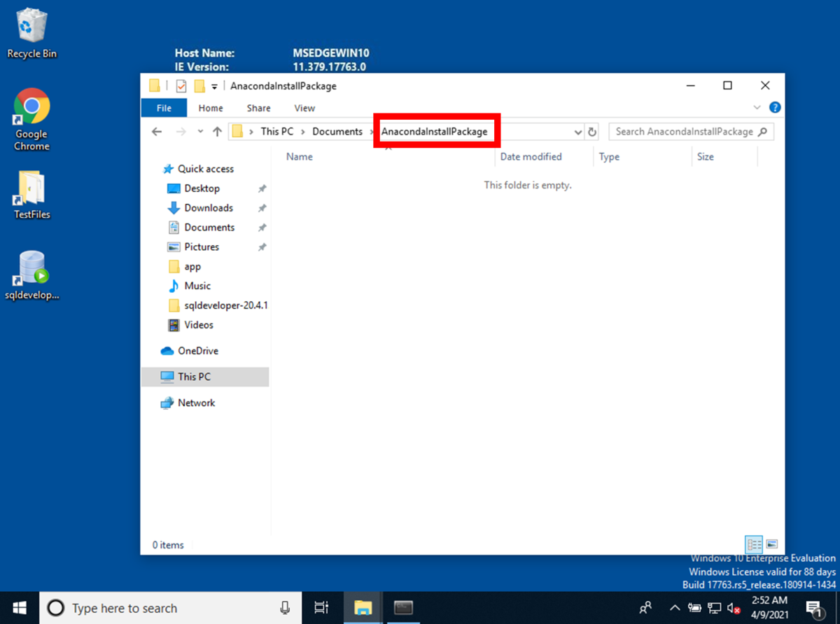Open the TestFiles desktop folder shortcut
Screen dimensions: 840x624
(31, 195)
